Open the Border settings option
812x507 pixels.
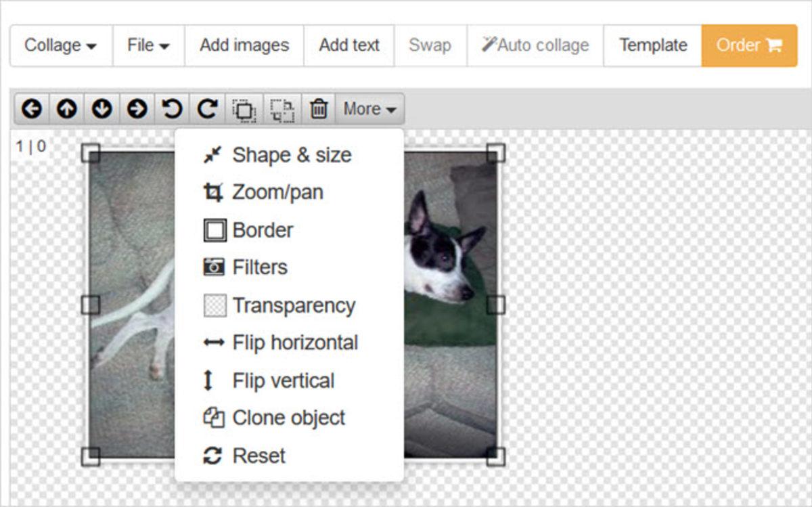pos(263,230)
